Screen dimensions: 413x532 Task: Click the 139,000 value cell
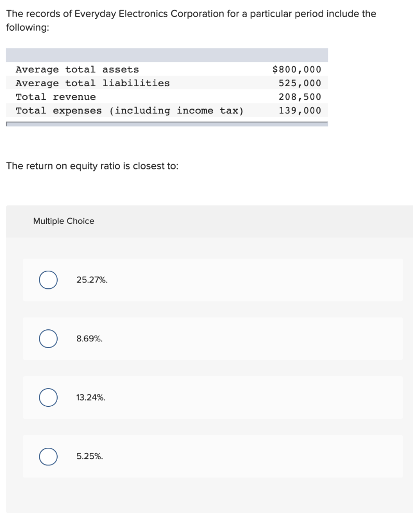(300, 111)
